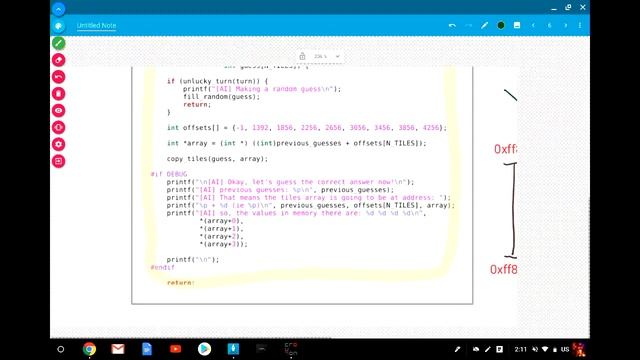Click the notification square tray icon
The height and width of the screenshot is (360, 640).
[499, 349]
